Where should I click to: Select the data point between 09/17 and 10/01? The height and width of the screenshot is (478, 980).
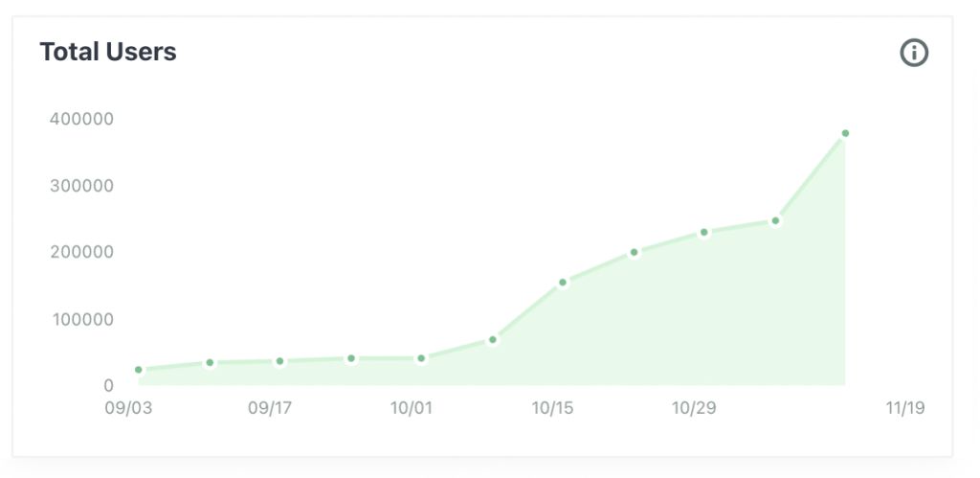click(351, 358)
